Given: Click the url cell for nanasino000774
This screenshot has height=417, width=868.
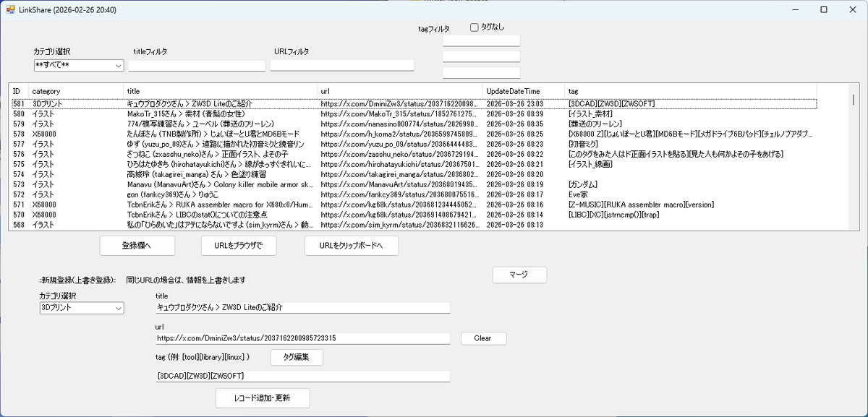Looking at the screenshot, I should 400,124.
